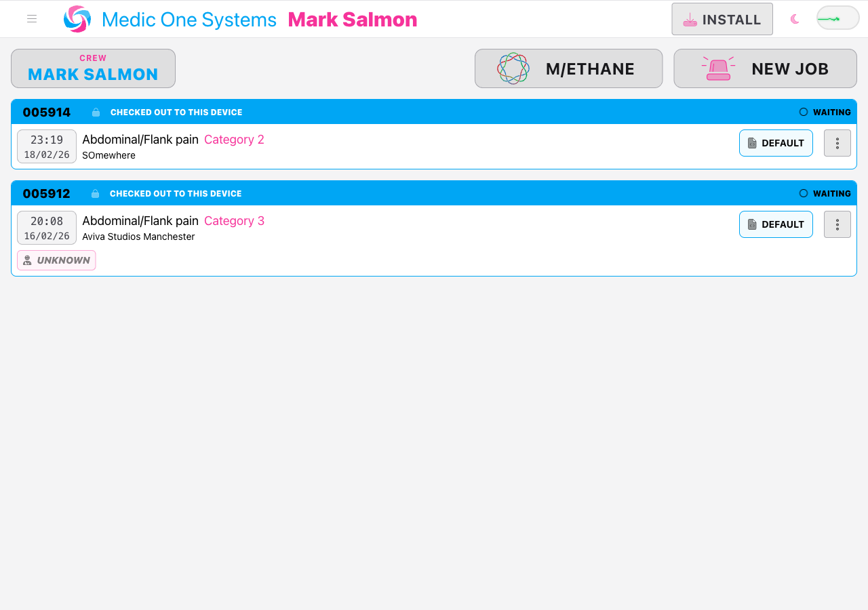Click the WAITING status circle on job 005914
Image resolution: width=868 pixels, height=610 pixels.
[x=804, y=112]
